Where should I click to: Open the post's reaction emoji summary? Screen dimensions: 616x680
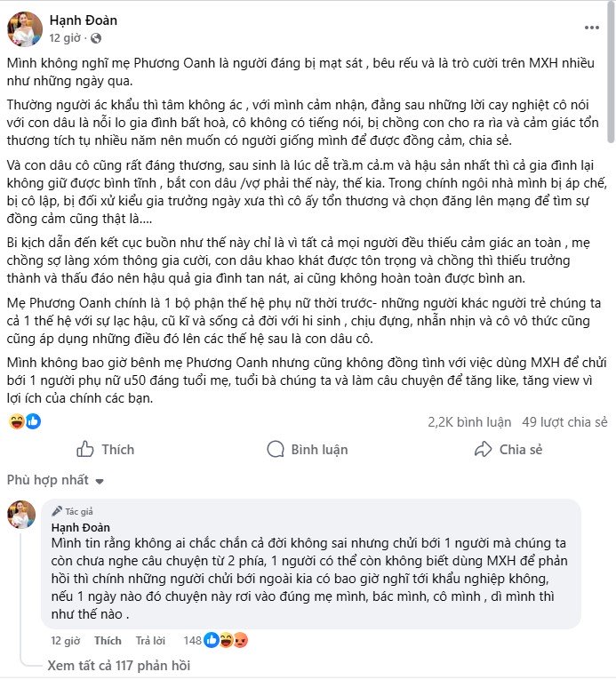[25, 420]
